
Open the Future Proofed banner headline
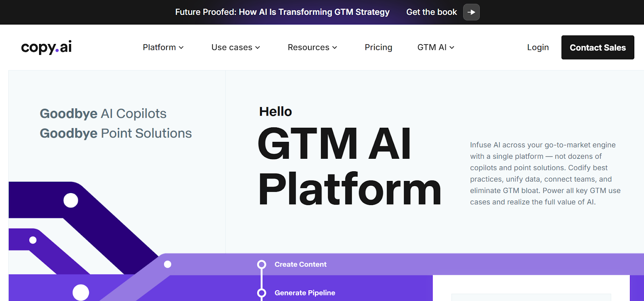282,12
